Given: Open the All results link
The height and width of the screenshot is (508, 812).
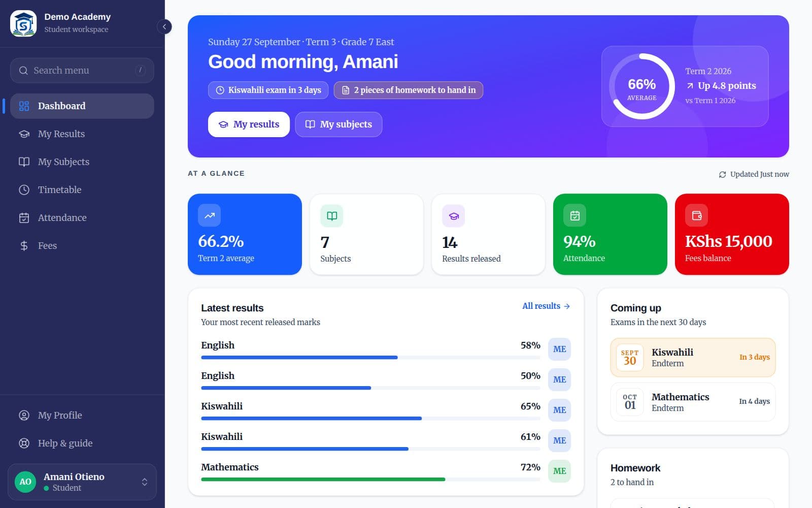Looking at the screenshot, I should pyautogui.click(x=546, y=306).
